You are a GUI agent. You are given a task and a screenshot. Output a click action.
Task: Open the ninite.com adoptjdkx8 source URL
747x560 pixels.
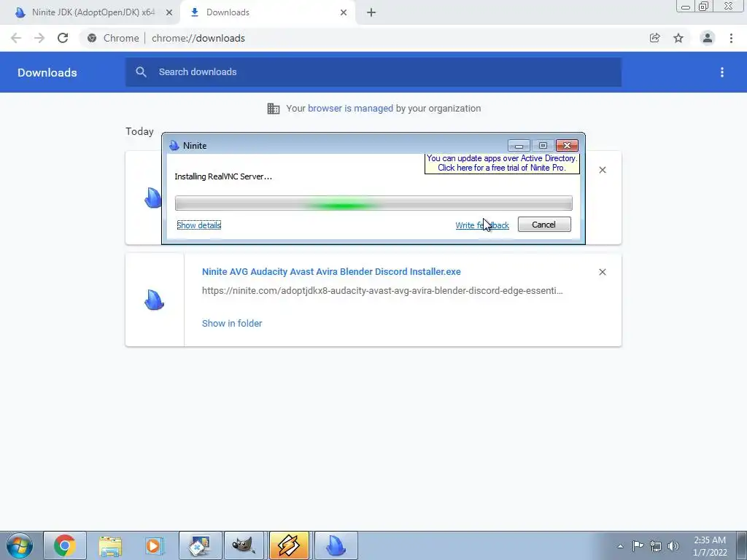pos(382,290)
